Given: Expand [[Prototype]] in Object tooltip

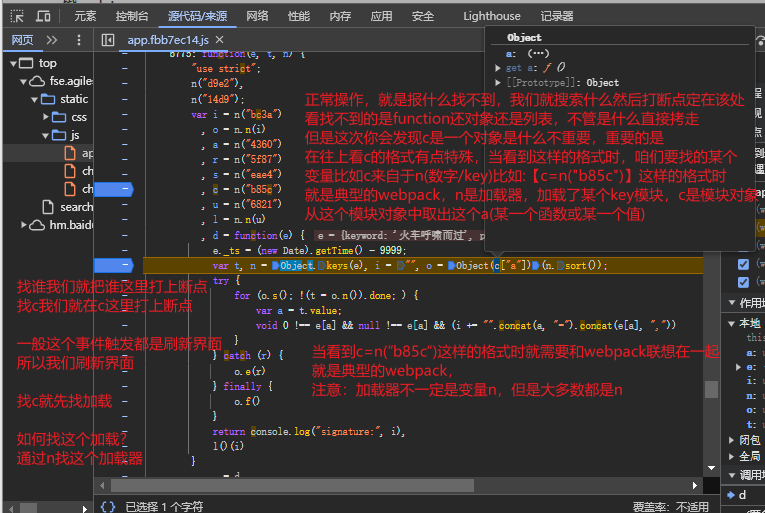Looking at the screenshot, I should (498, 82).
